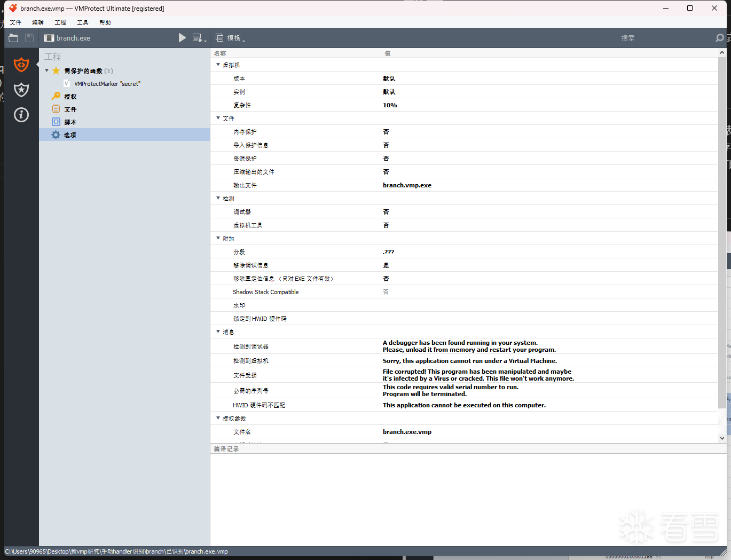Select VMProtectMarker "secret" in the tree
This screenshot has height=560, width=731.
[x=107, y=84]
